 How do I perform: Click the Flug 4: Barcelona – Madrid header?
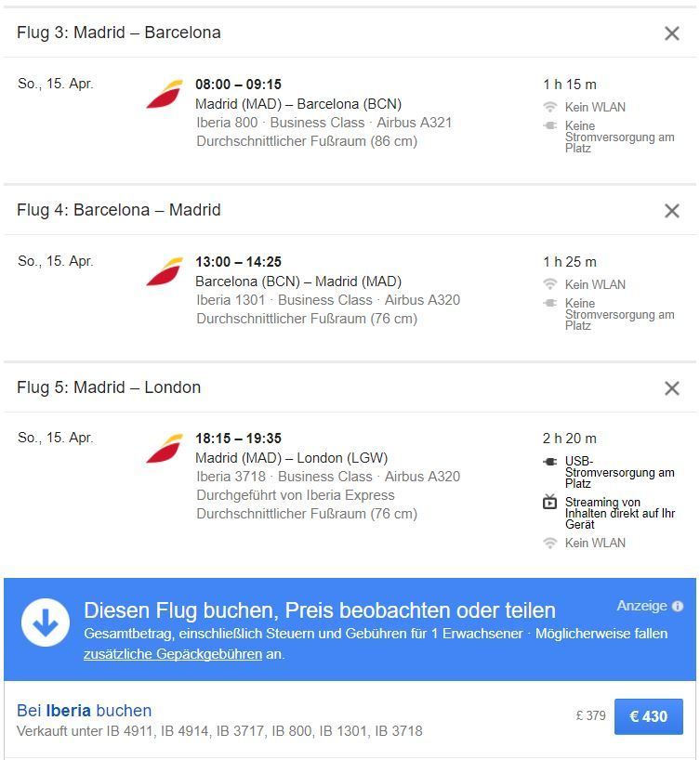[x=119, y=210]
